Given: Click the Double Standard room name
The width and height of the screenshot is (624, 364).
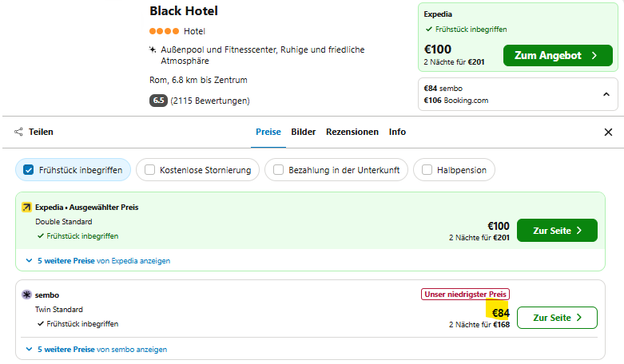Looking at the screenshot, I should [x=64, y=222].
